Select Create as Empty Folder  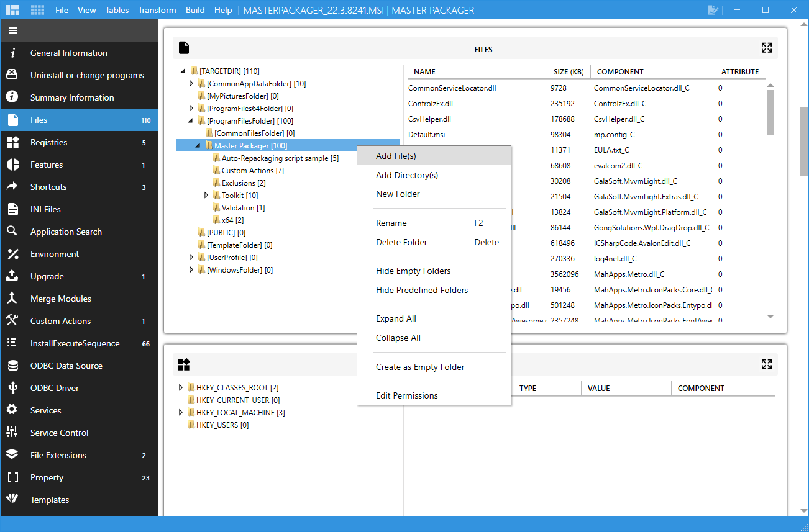[434, 367]
